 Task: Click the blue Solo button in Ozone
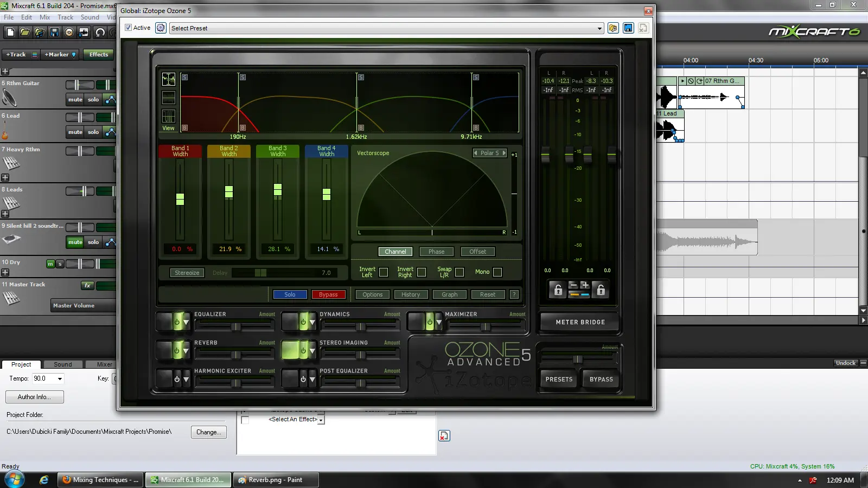290,294
